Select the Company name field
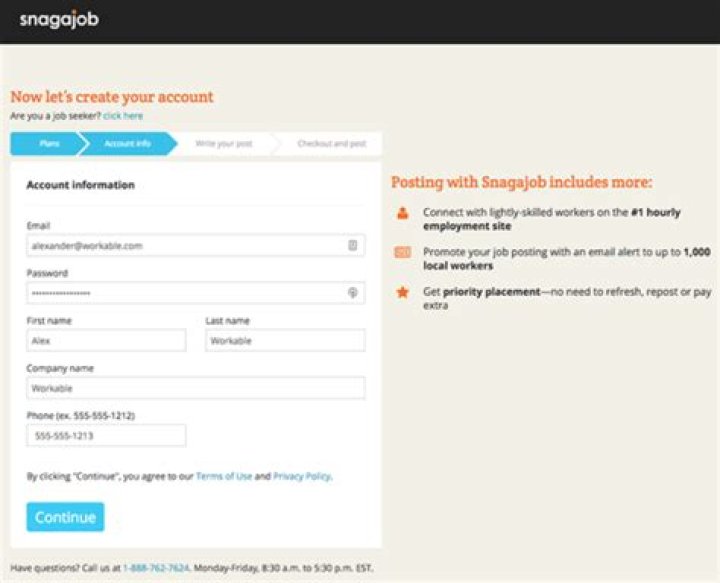 pos(195,388)
